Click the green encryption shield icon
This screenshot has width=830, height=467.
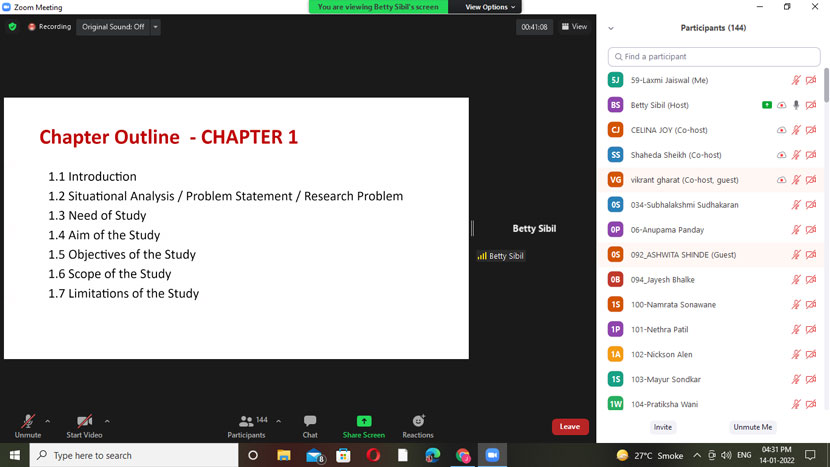13,27
